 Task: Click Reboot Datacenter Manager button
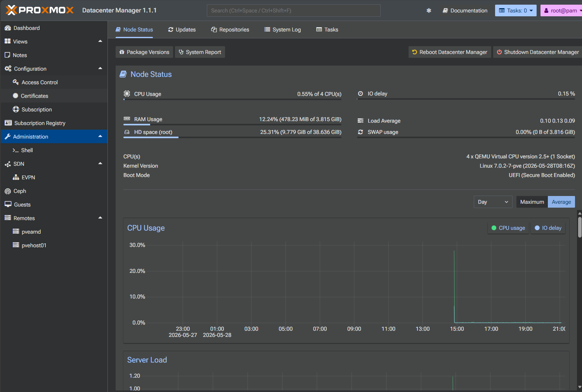[450, 52]
